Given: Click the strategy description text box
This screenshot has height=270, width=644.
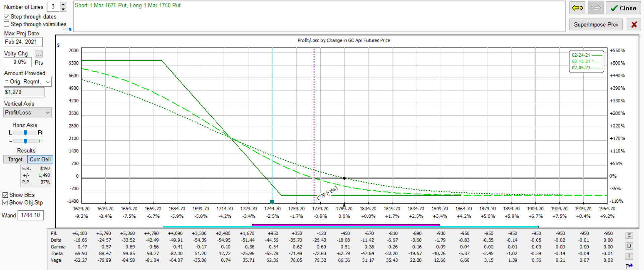Looking at the screenshot, I should click(x=319, y=16).
